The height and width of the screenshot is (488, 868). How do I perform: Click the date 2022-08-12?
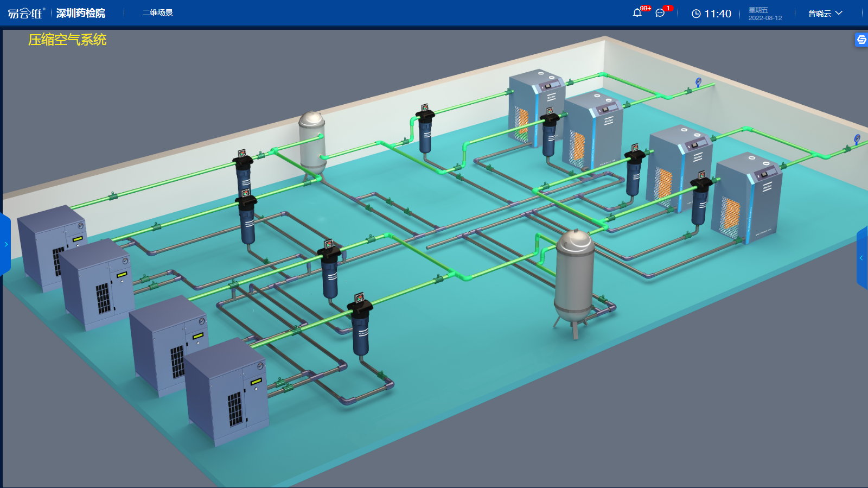(765, 18)
